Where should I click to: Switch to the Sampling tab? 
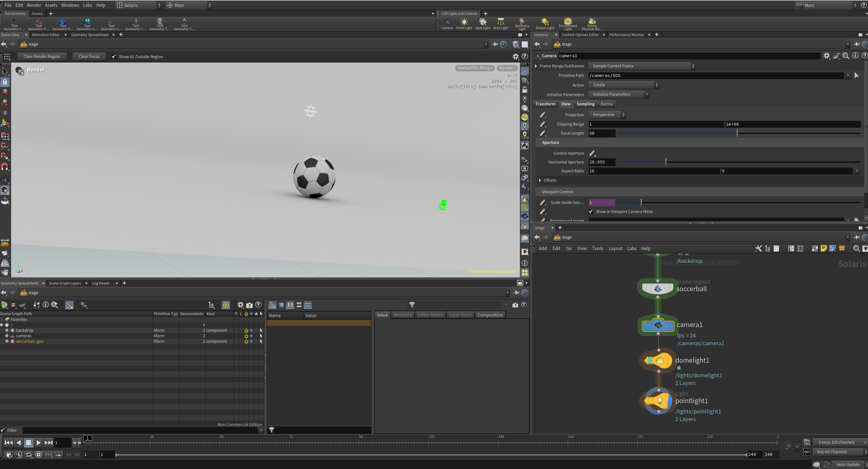coord(585,104)
